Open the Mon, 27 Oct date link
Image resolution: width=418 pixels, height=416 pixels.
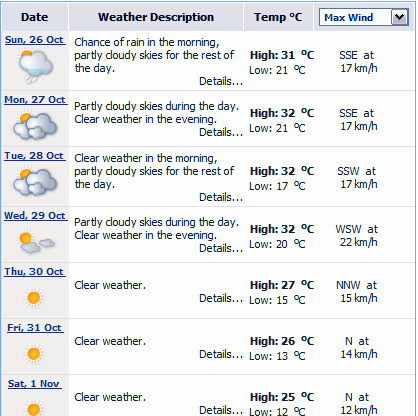click(35, 100)
